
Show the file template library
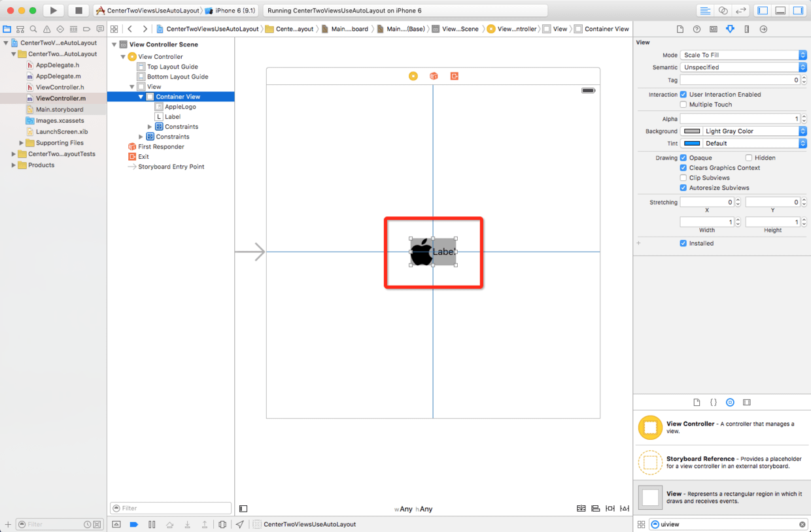(x=697, y=403)
